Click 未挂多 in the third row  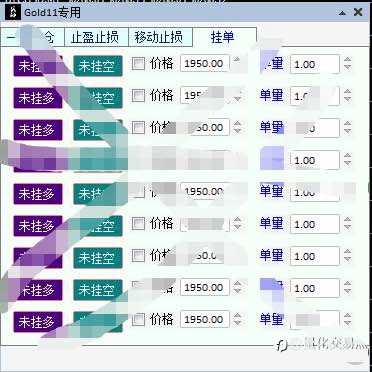(38, 130)
